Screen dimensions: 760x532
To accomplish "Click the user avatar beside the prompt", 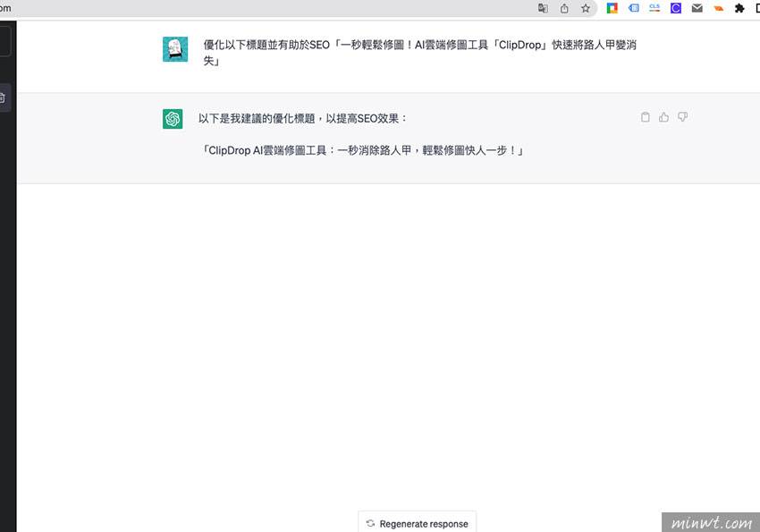I will pyautogui.click(x=175, y=49).
